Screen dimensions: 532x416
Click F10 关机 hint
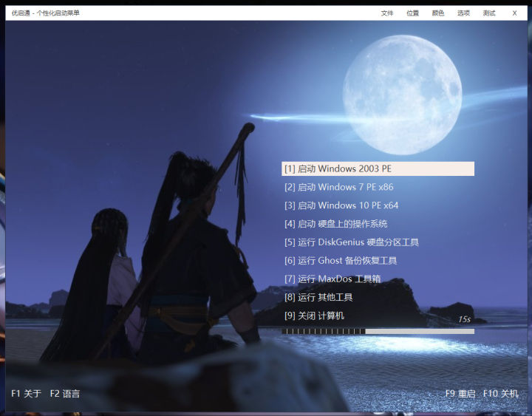500,394
